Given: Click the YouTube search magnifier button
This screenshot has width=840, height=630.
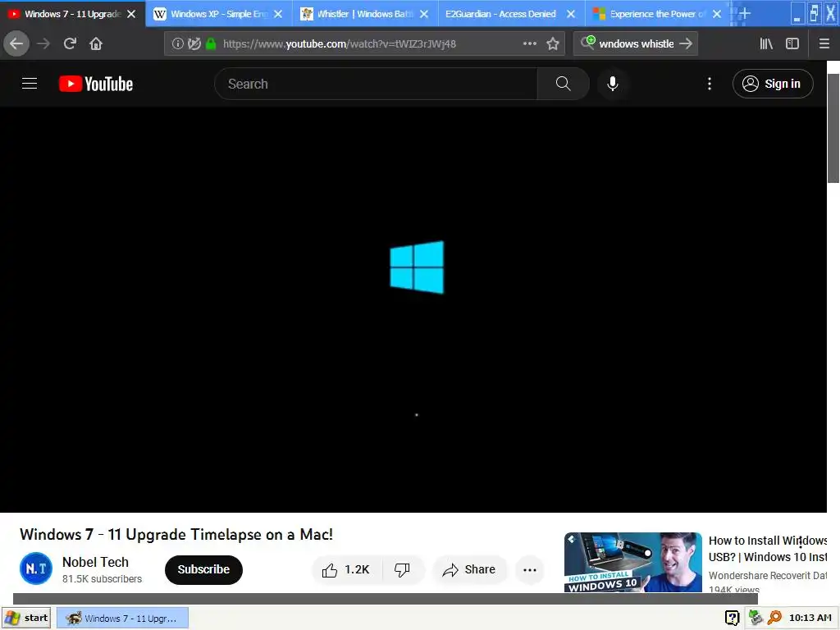Looking at the screenshot, I should 563,84.
